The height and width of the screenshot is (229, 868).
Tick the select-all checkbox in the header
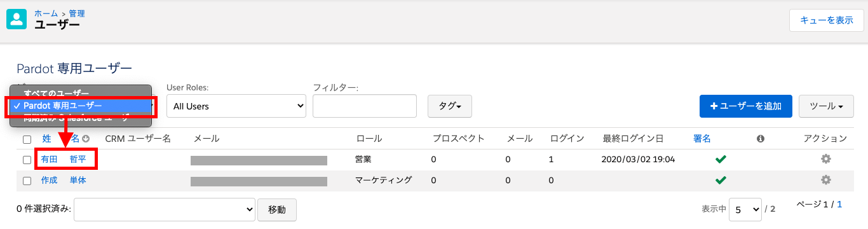(27, 139)
